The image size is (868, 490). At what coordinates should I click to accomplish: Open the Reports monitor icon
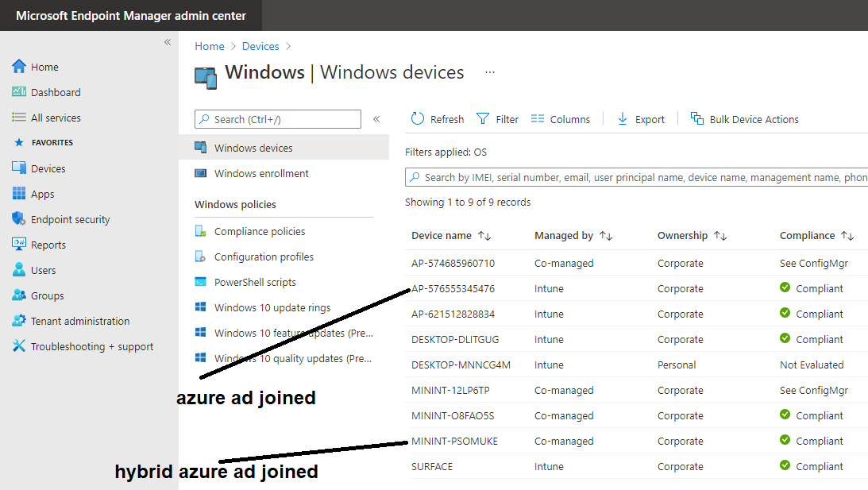19,244
